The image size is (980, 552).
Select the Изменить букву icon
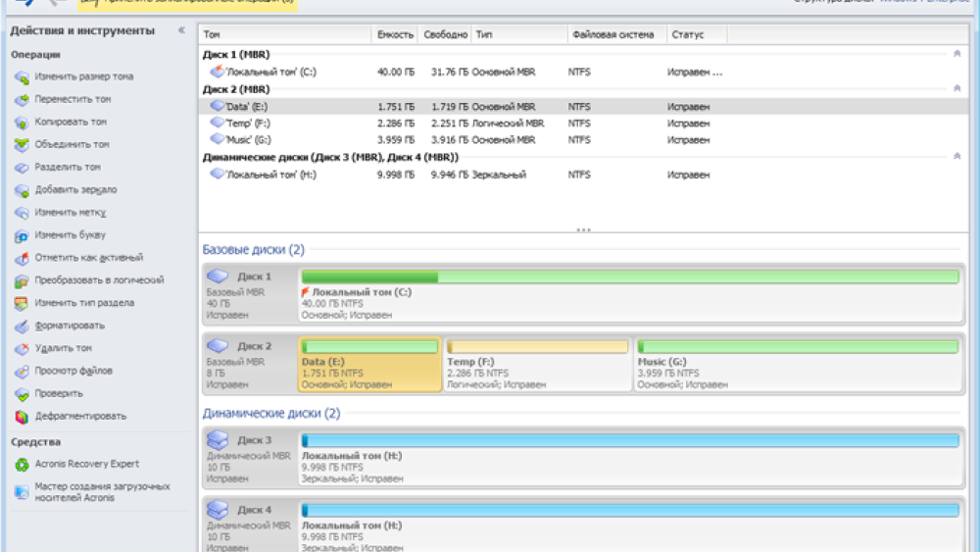tap(22, 236)
